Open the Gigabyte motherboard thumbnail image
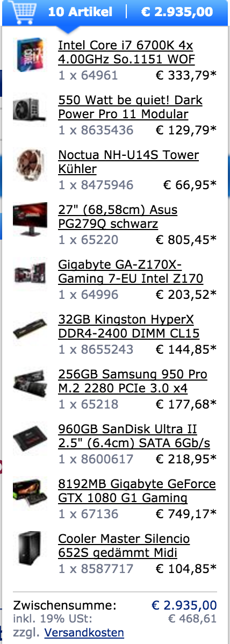The image size is (230, 644). 30,274
